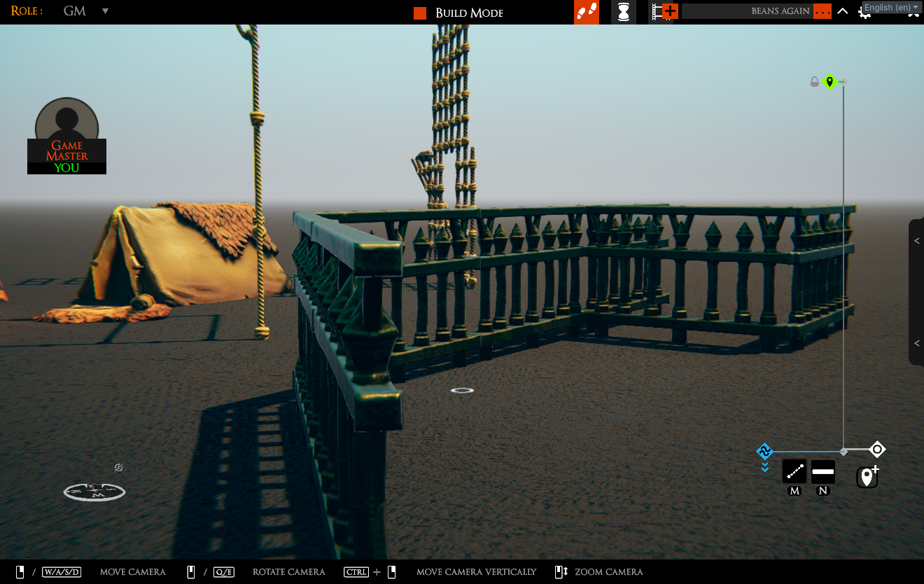Click the Beans Again campaign name field
This screenshot has height=584, width=924.
(x=747, y=11)
